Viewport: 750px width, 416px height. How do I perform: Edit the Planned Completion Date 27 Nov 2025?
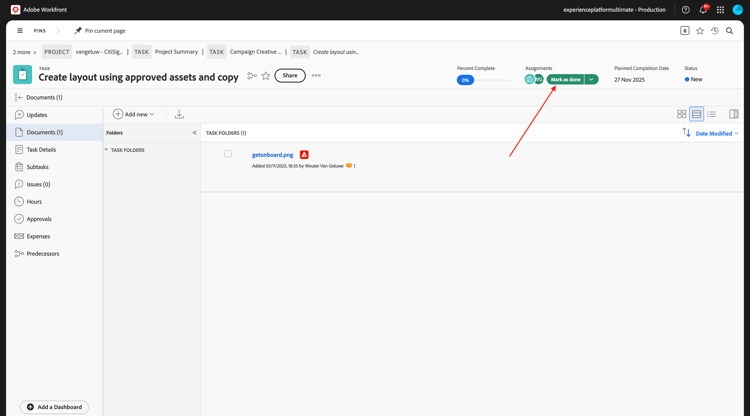[629, 80]
